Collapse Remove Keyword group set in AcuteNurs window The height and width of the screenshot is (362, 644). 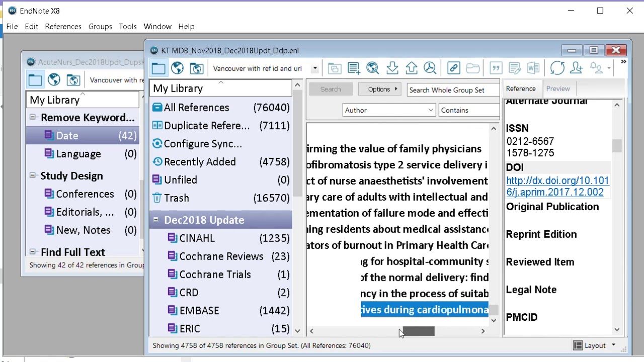(32, 117)
